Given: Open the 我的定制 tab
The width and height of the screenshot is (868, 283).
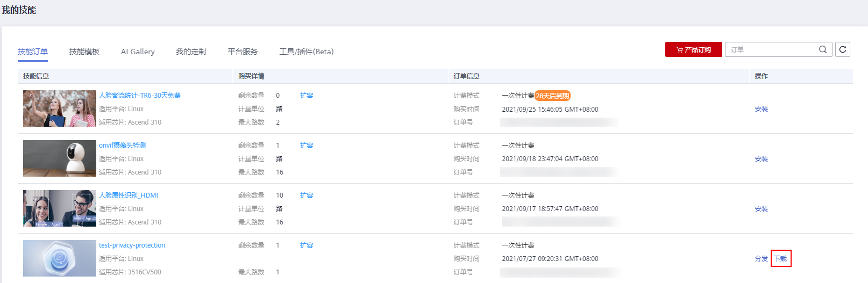Looking at the screenshot, I should tap(191, 52).
